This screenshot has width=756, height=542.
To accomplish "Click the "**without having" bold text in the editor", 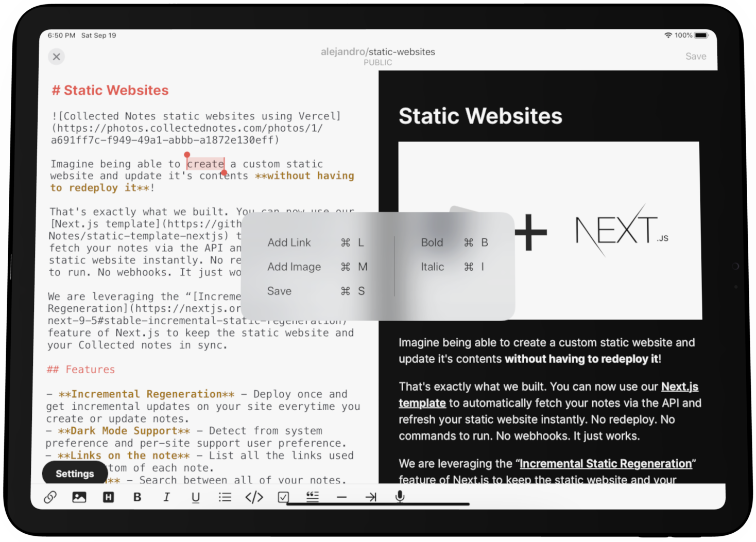I will [305, 176].
